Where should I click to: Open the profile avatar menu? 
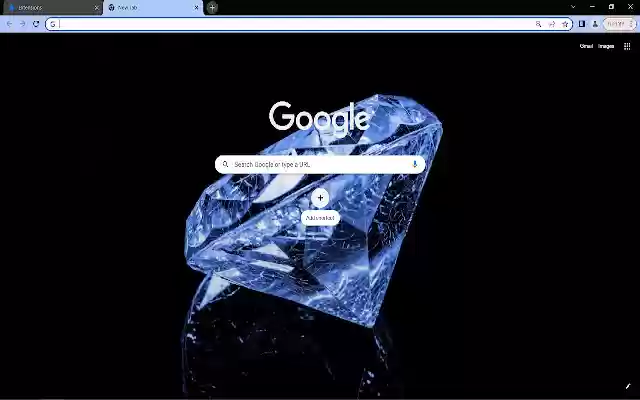point(595,24)
